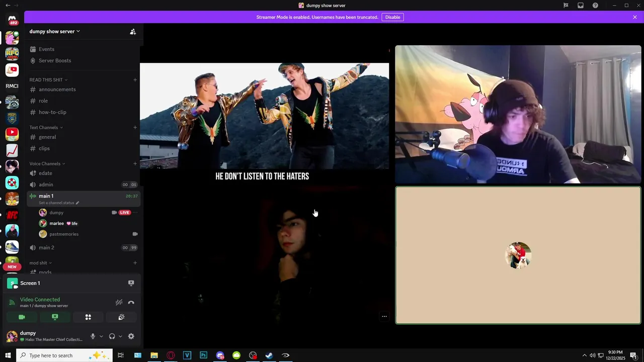Show hidden system tray icons

(x=584, y=355)
